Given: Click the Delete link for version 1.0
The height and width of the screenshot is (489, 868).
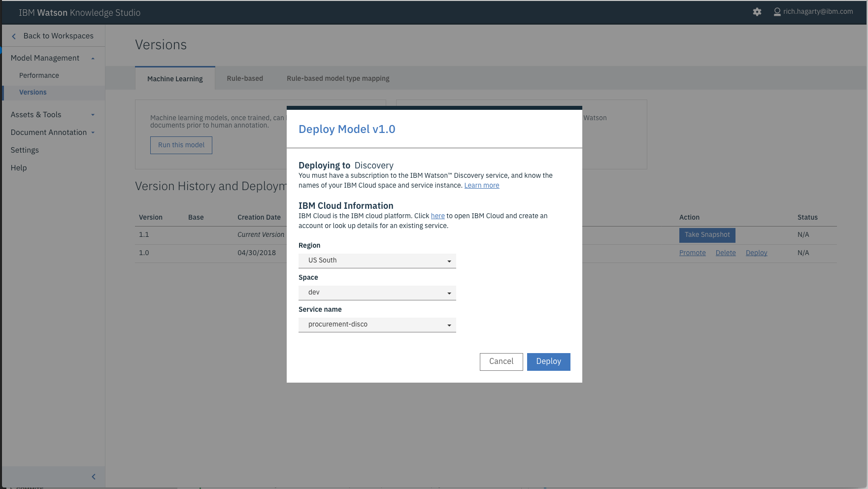Looking at the screenshot, I should (x=726, y=253).
